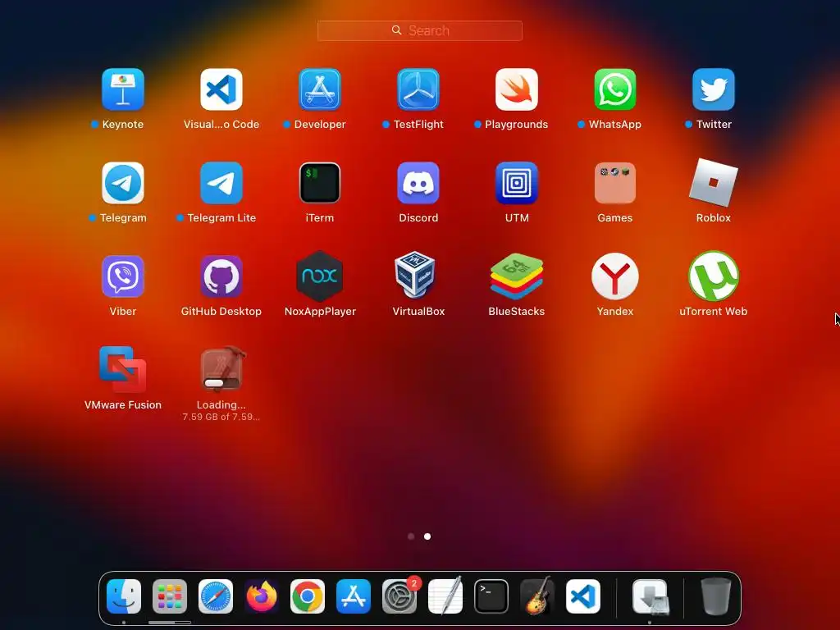Launch the UTM virtual machine app

click(x=517, y=183)
